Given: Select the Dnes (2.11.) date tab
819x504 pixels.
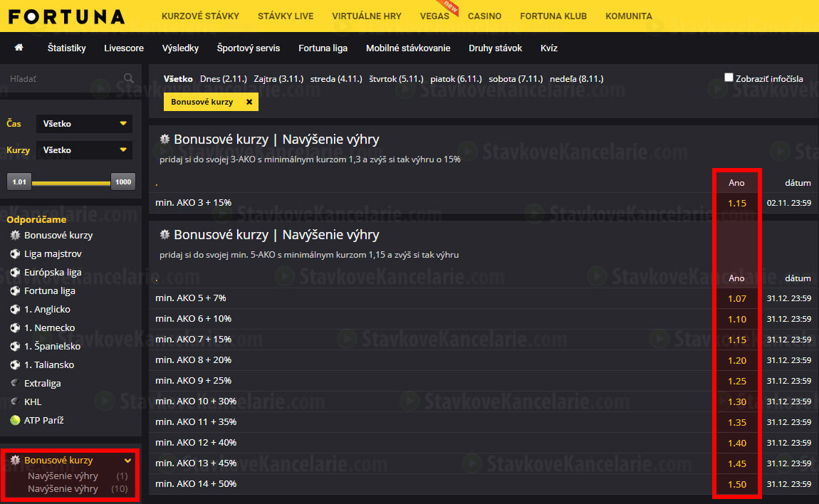Looking at the screenshot, I should point(224,79).
